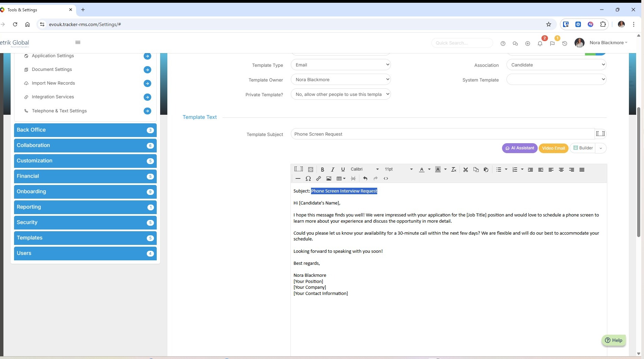Image resolution: width=644 pixels, height=359 pixels.
Task: Expand the Security section
Action: point(85,223)
